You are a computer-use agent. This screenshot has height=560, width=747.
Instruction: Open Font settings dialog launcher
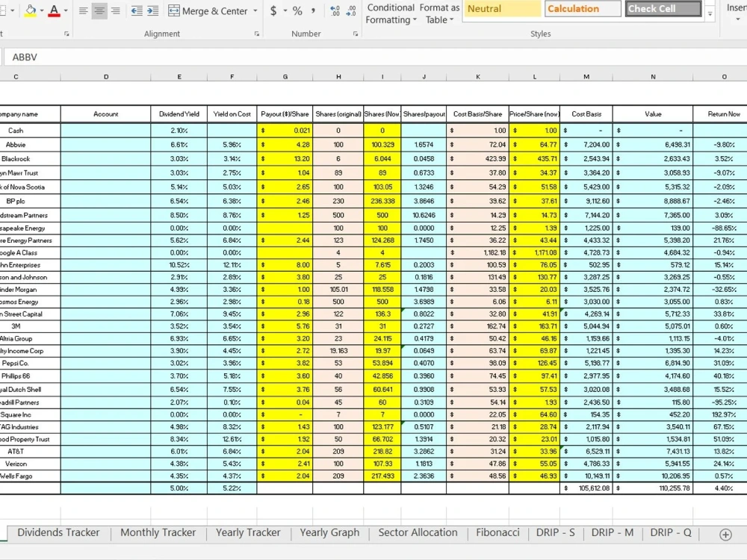point(66,34)
